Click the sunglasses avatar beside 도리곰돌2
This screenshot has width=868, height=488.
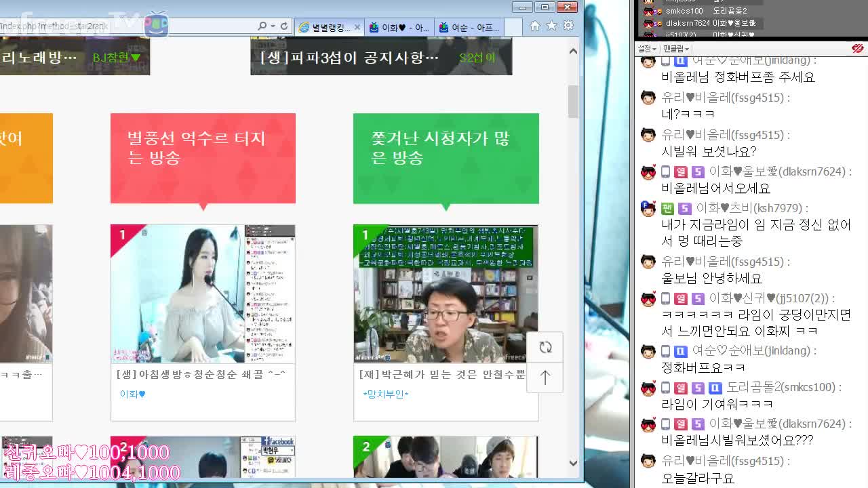tap(648, 388)
